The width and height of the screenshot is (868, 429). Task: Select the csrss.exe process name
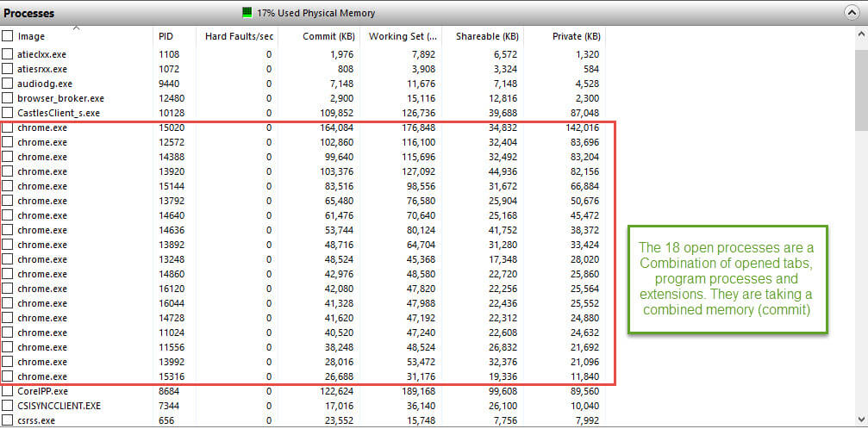[x=36, y=420]
